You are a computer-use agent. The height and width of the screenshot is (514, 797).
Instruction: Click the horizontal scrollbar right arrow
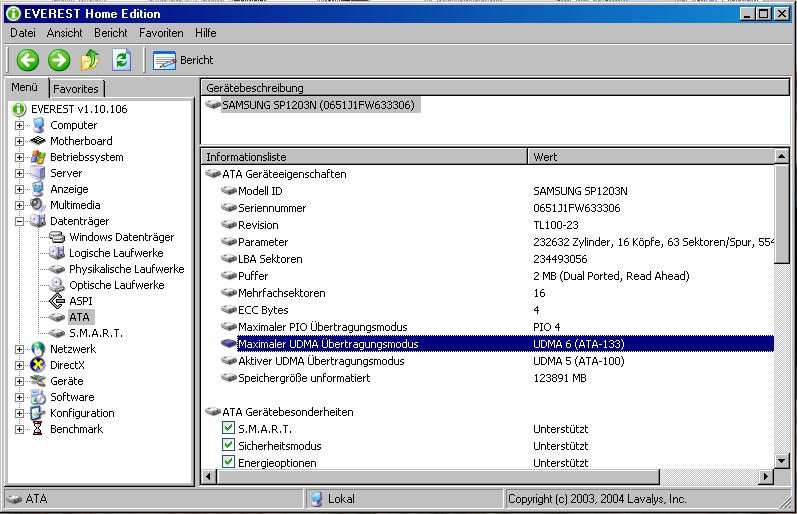coord(765,476)
